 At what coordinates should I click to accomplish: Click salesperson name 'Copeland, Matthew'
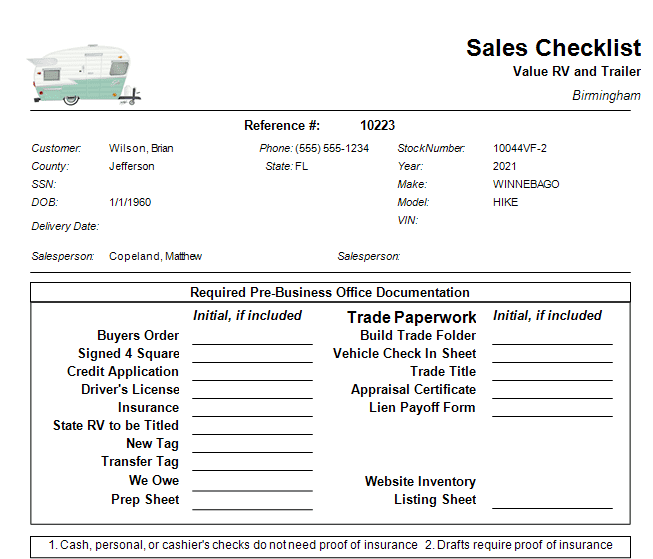click(x=155, y=256)
